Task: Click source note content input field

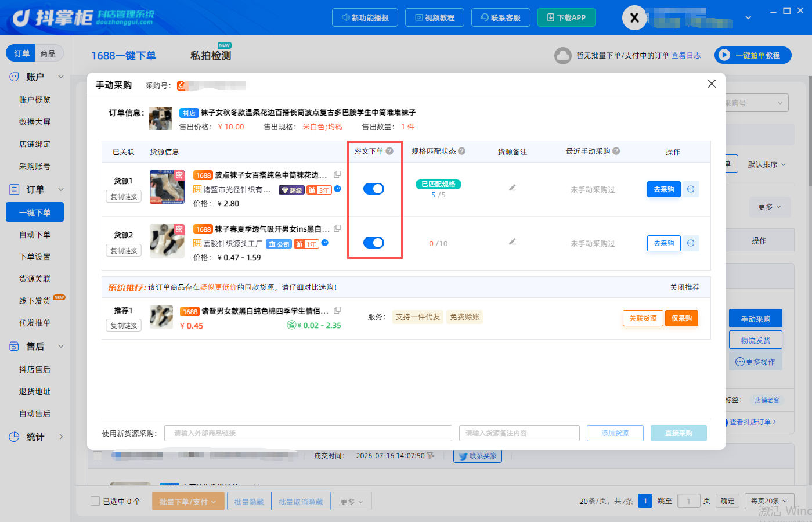Action: pos(519,433)
